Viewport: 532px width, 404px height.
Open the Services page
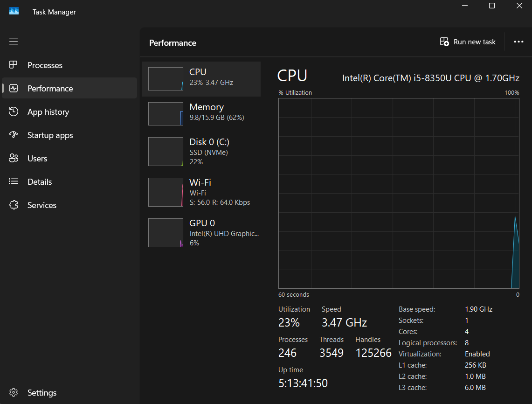(x=69, y=205)
